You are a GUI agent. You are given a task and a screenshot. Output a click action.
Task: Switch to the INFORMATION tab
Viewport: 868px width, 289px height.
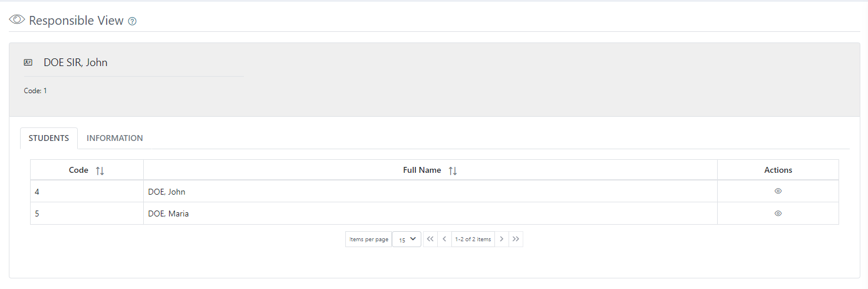coord(115,138)
